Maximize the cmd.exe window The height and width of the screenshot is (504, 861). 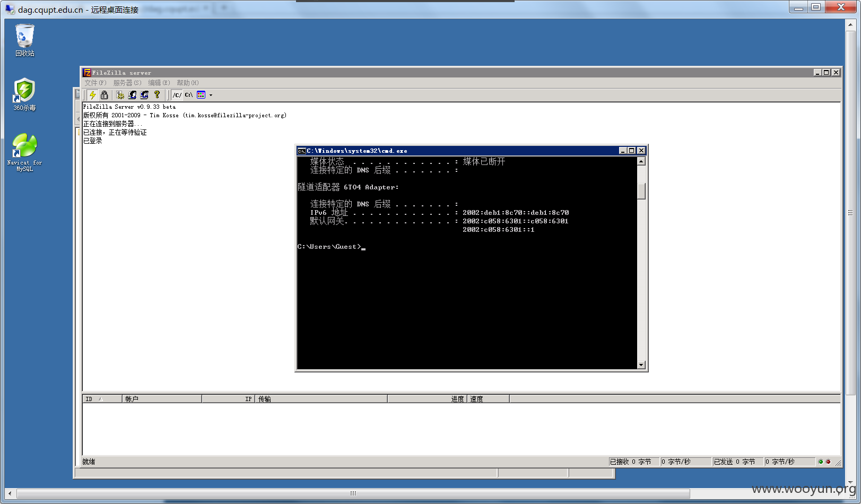(x=632, y=151)
